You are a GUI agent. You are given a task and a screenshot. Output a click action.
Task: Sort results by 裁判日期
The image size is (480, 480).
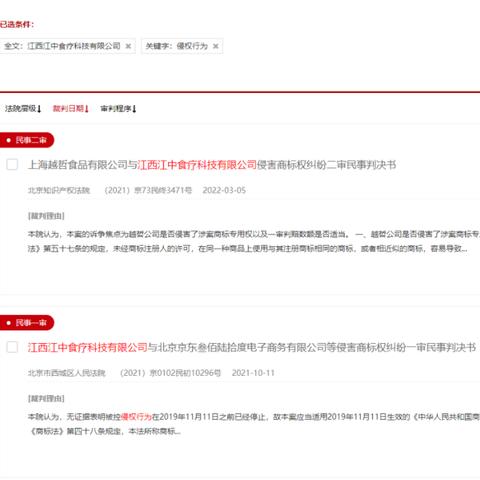click(71, 109)
